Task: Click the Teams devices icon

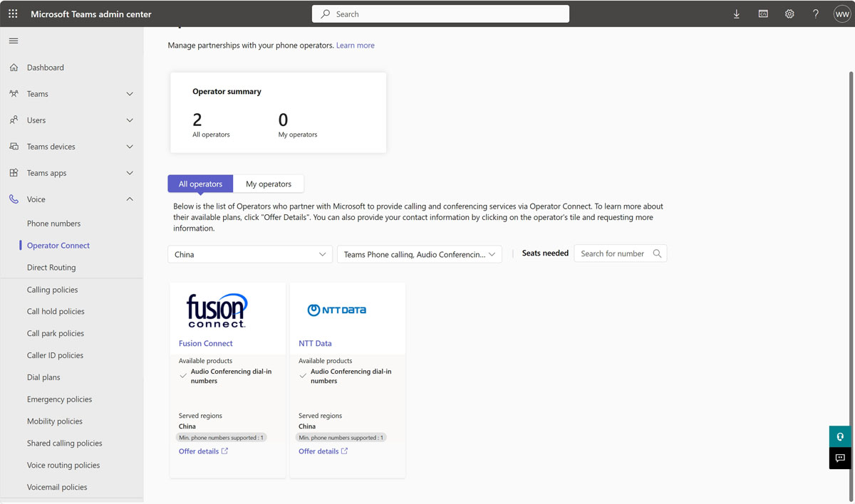Action: [x=14, y=147]
